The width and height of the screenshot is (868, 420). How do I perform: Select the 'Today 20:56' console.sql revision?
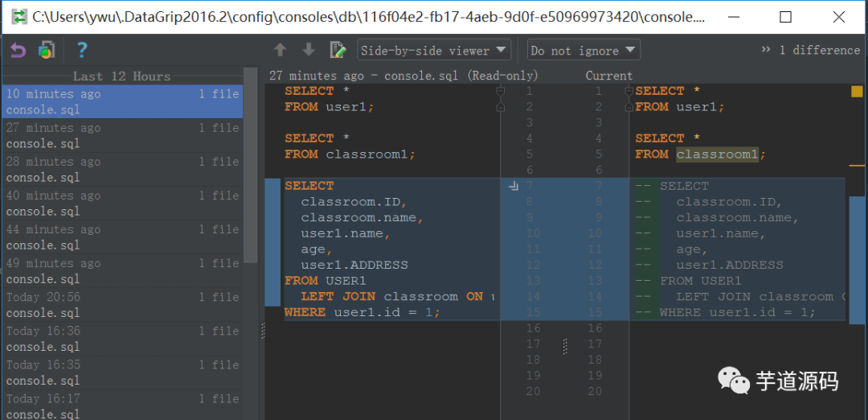click(x=122, y=305)
